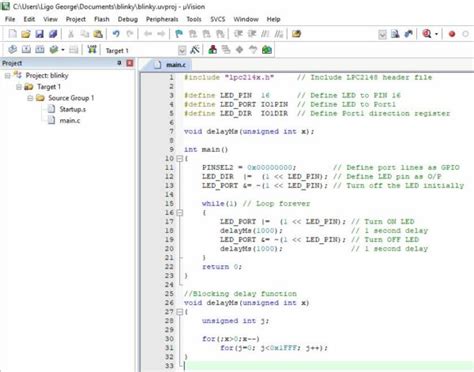Open the Flash menu
This screenshot has height=372, width=474.
(102, 19)
